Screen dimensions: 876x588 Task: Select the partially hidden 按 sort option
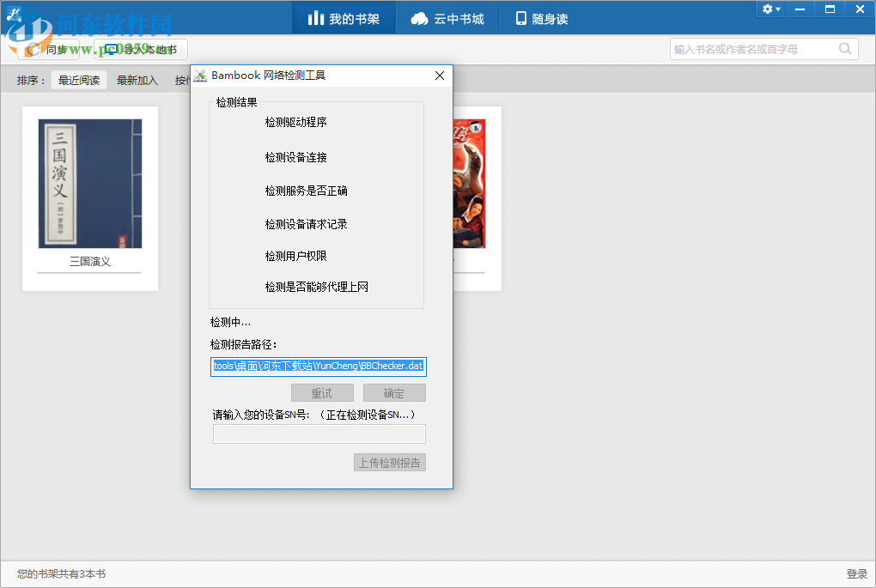tap(183, 80)
